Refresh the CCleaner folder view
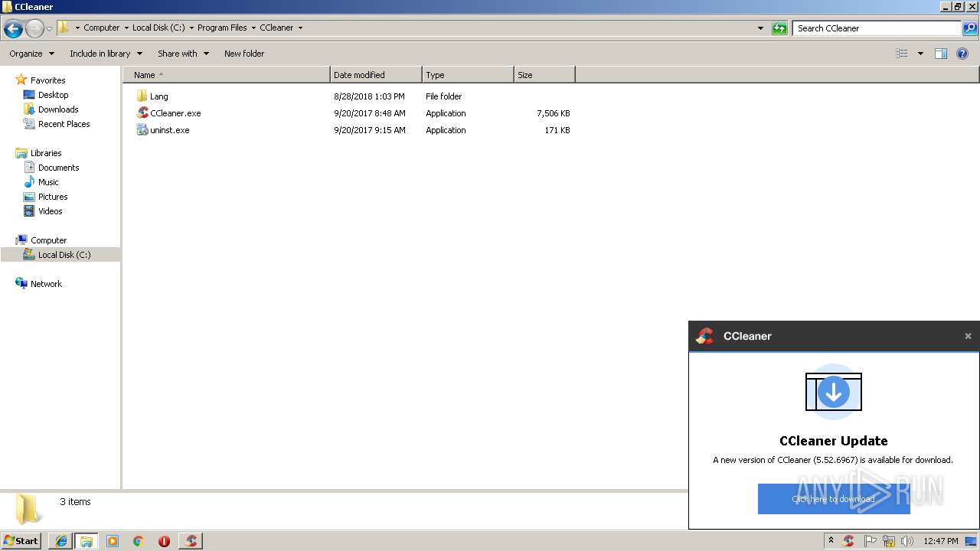This screenshot has width=980, height=551. coord(779,28)
